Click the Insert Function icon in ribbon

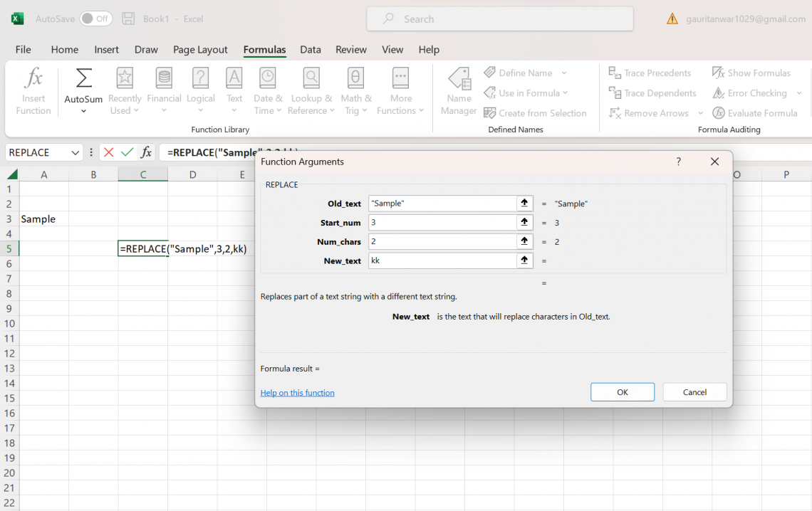pyautogui.click(x=33, y=90)
